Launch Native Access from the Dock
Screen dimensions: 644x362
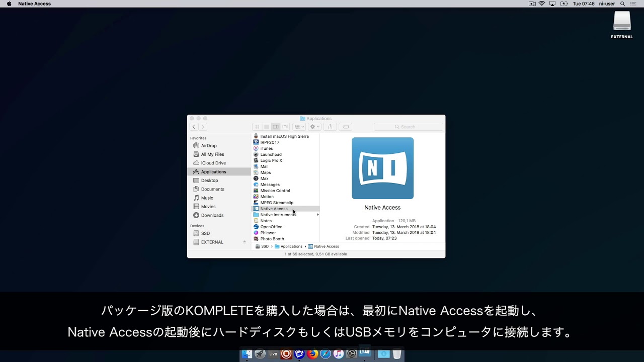click(x=364, y=354)
